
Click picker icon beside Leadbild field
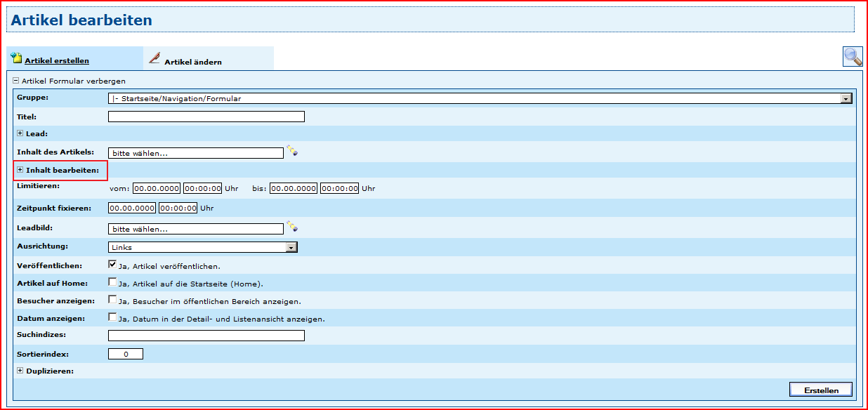(x=291, y=227)
